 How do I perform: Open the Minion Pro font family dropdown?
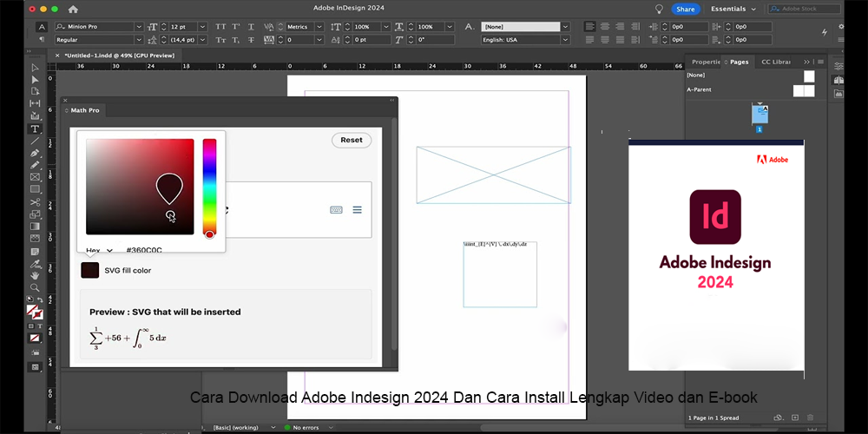tap(139, 27)
